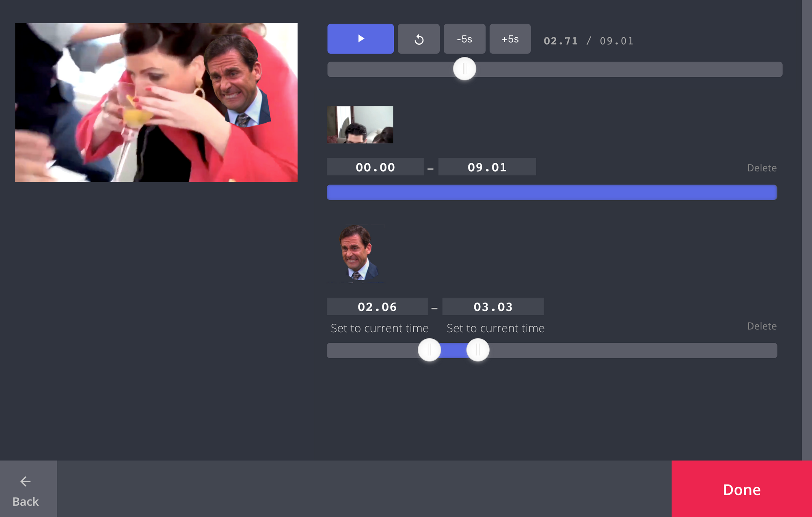Edit the 09.01 end time field
This screenshot has width=812, height=517.
coord(487,167)
